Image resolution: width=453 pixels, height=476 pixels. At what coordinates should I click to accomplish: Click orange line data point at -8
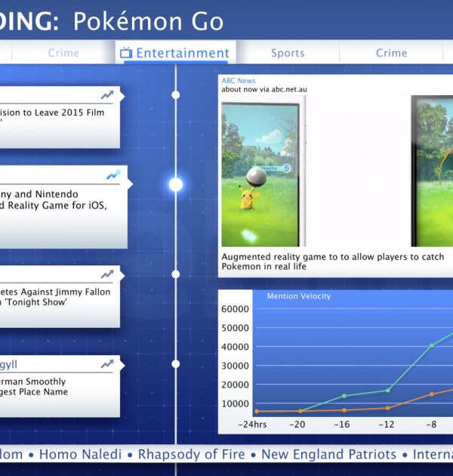tap(432, 394)
